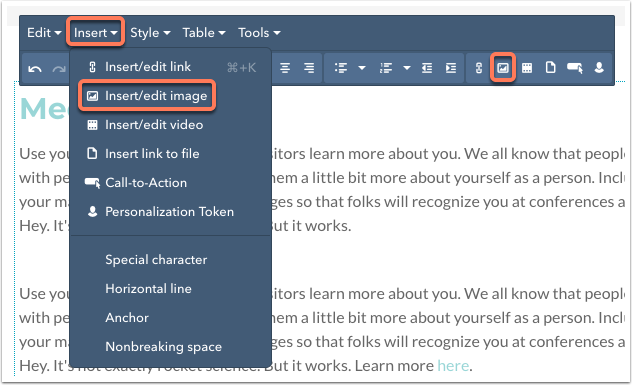Open the Style menu
The width and height of the screenshot is (632, 385).
[150, 33]
